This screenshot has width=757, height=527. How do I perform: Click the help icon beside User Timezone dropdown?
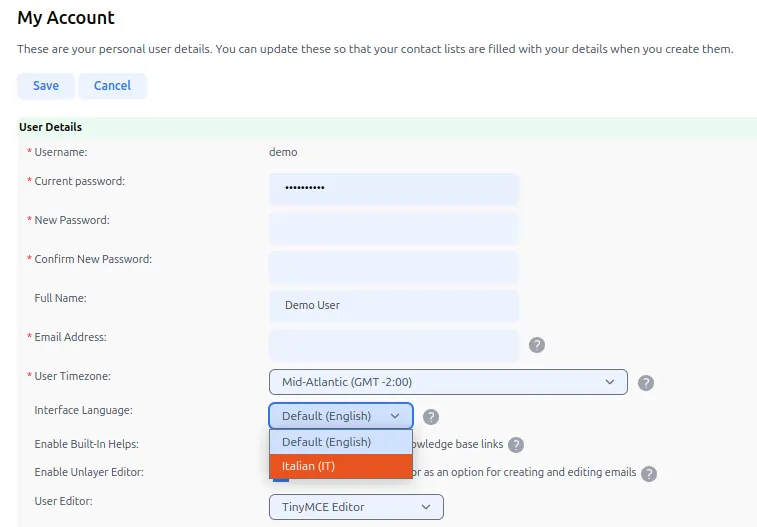(646, 383)
